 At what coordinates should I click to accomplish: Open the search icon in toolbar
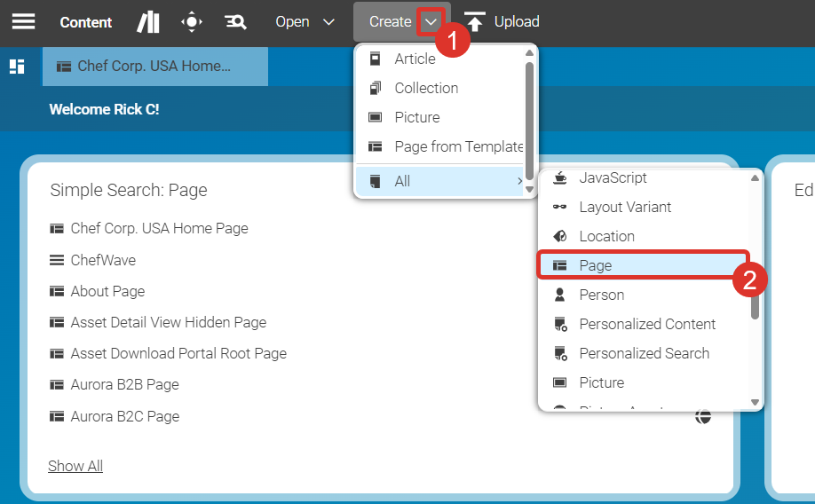click(235, 21)
